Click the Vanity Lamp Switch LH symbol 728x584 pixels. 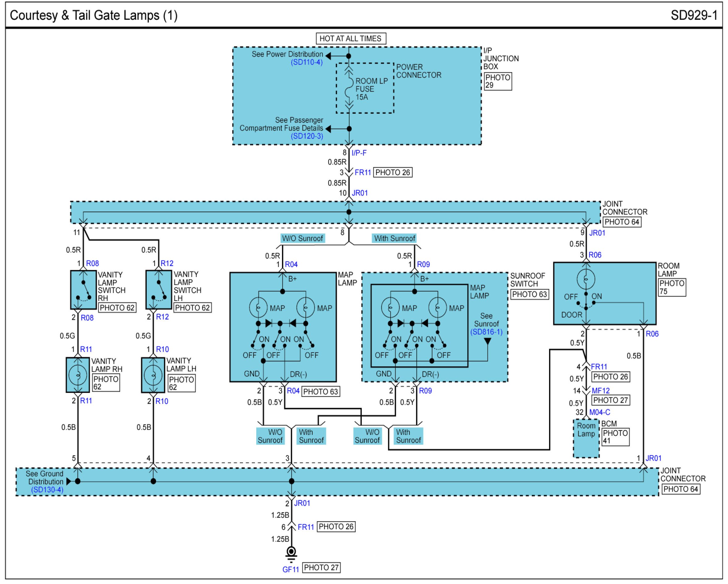point(159,290)
